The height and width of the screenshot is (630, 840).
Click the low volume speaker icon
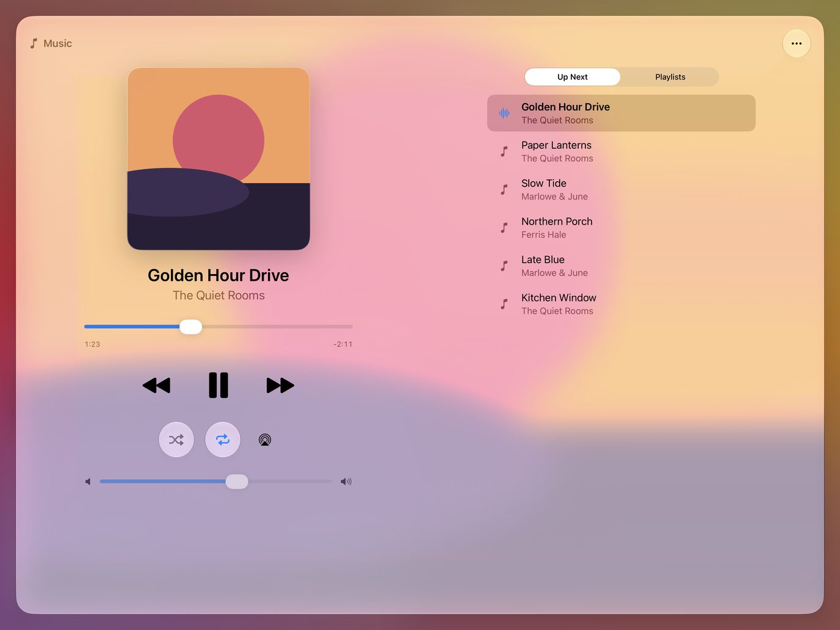[89, 482]
